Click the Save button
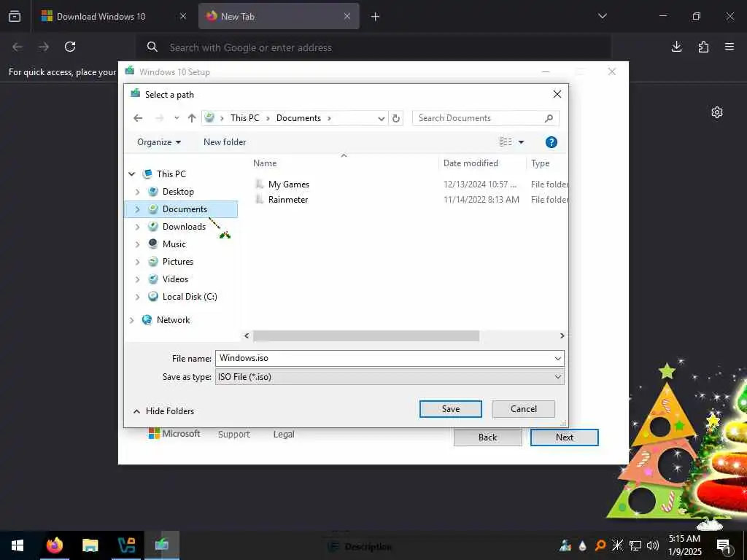 pos(451,409)
